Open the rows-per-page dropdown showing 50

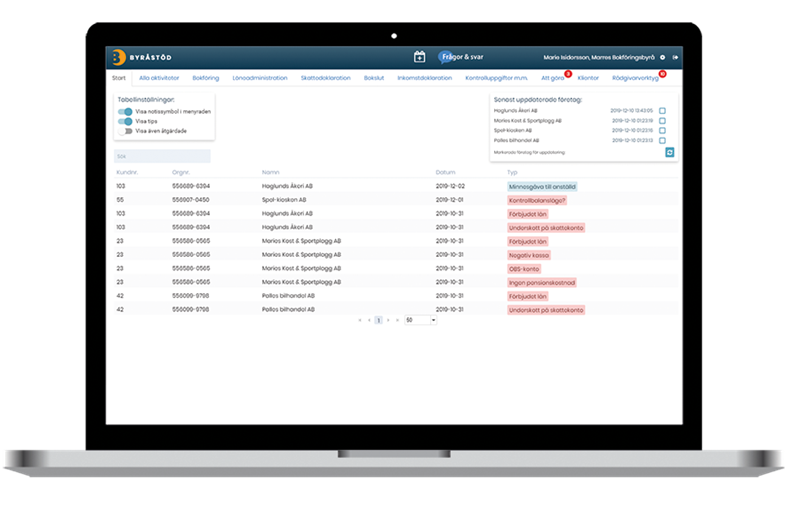[x=420, y=320]
